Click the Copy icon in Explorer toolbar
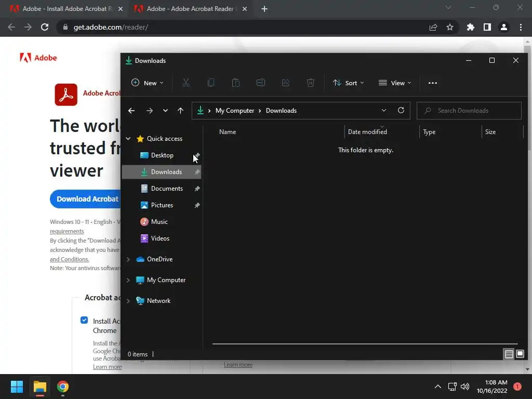532x399 pixels. click(x=211, y=83)
